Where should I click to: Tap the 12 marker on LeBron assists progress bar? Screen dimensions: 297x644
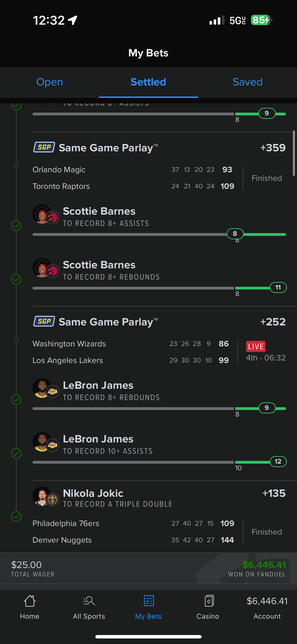point(278,462)
